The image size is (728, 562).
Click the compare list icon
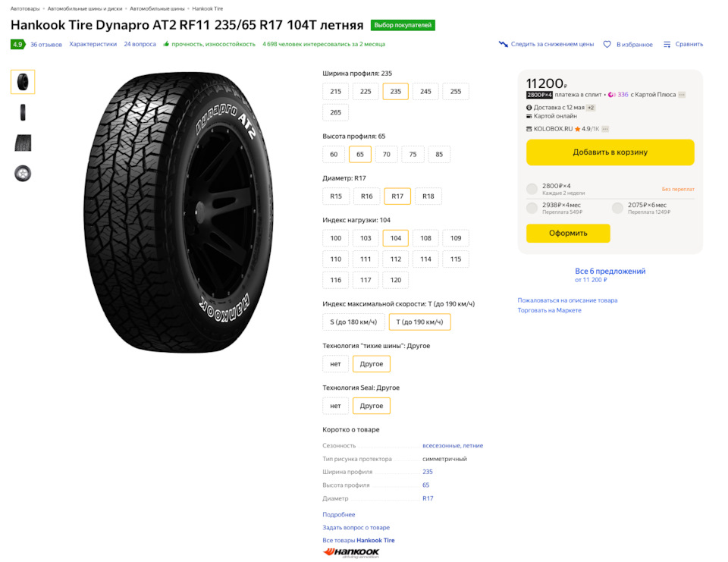pyautogui.click(x=667, y=44)
